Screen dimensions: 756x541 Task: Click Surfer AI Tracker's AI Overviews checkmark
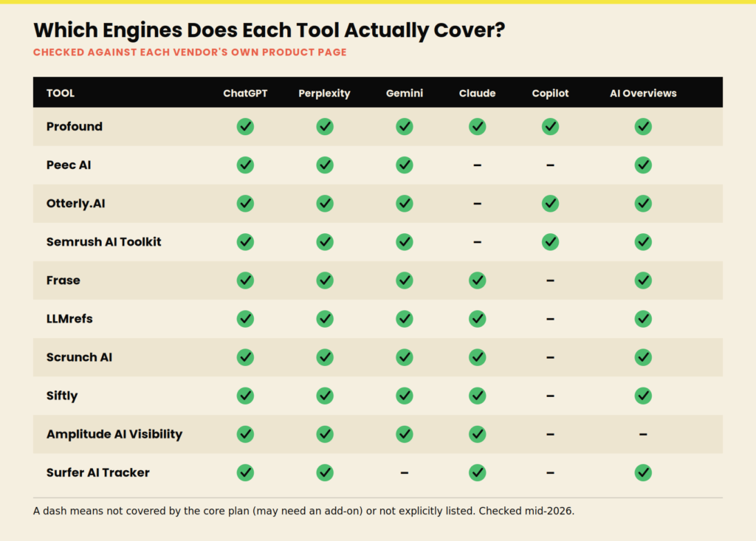[643, 472]
